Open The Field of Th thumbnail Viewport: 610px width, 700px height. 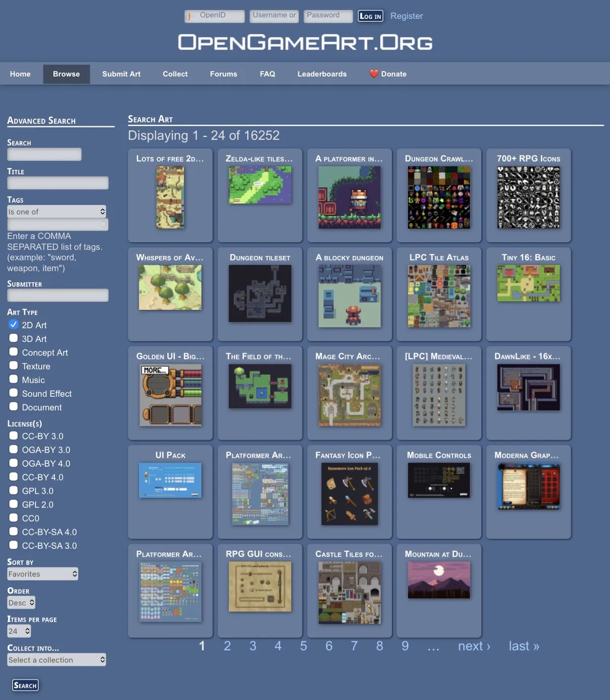260,386
